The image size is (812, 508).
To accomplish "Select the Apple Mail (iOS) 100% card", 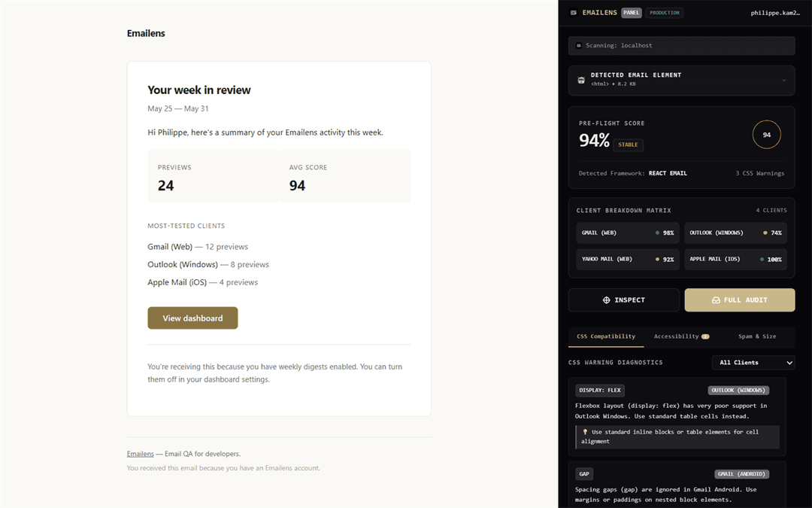I will [735, 259].
